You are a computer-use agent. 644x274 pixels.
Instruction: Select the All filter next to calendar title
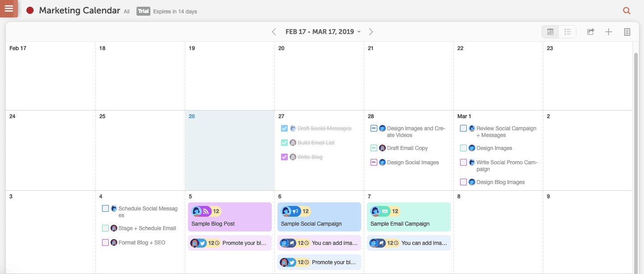[x=127, y=12]
